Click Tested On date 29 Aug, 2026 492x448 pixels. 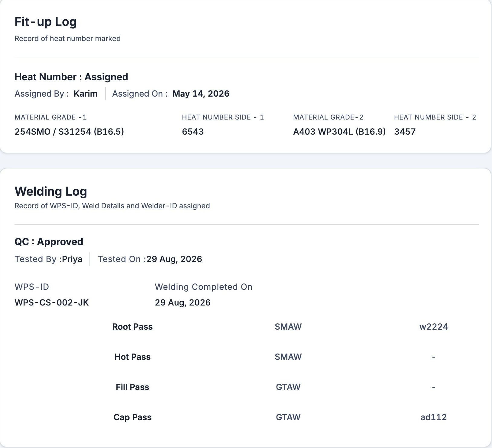[174, 259]
